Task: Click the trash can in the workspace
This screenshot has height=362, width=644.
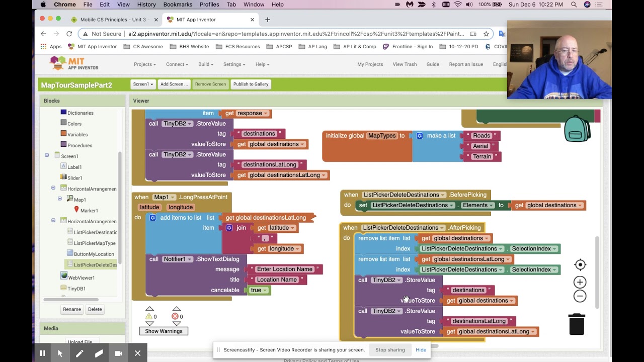Action: click(577, 324)
